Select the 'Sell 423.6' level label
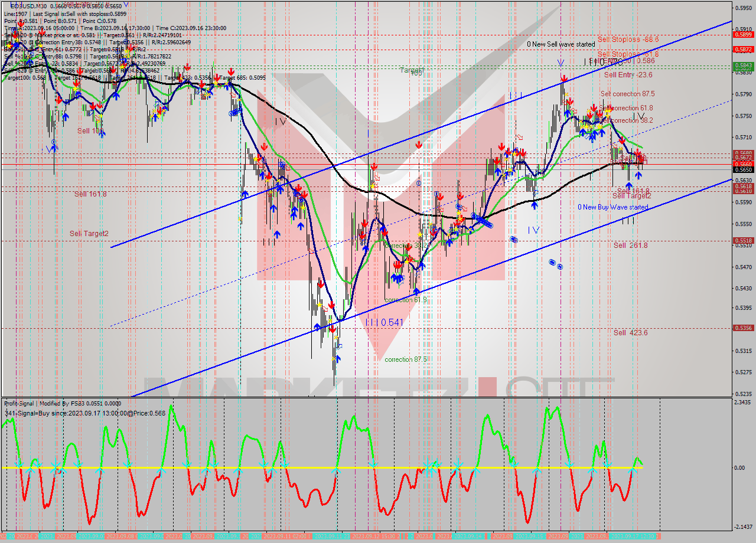Screen dimensions: 756x543 pyautogui.click(x=630, y=333)
